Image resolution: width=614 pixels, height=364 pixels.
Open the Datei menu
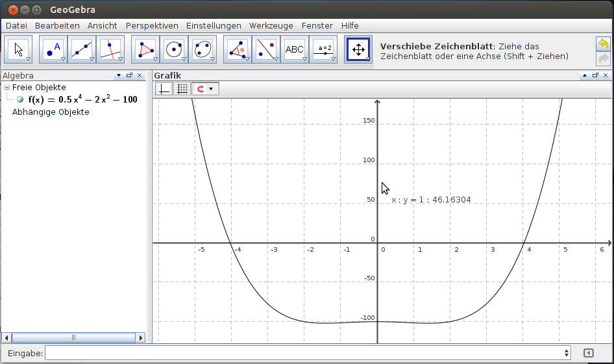point(16,26)
